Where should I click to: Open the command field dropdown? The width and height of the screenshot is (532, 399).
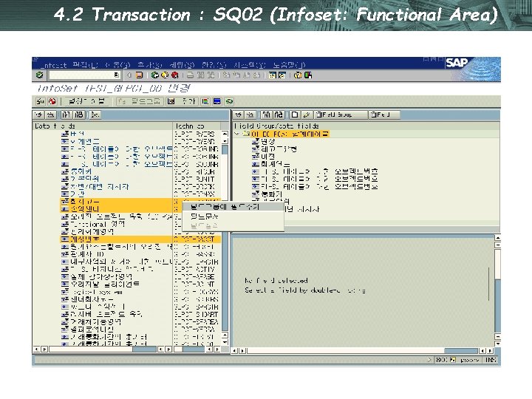pyautogui.click(x=117, y=75)
